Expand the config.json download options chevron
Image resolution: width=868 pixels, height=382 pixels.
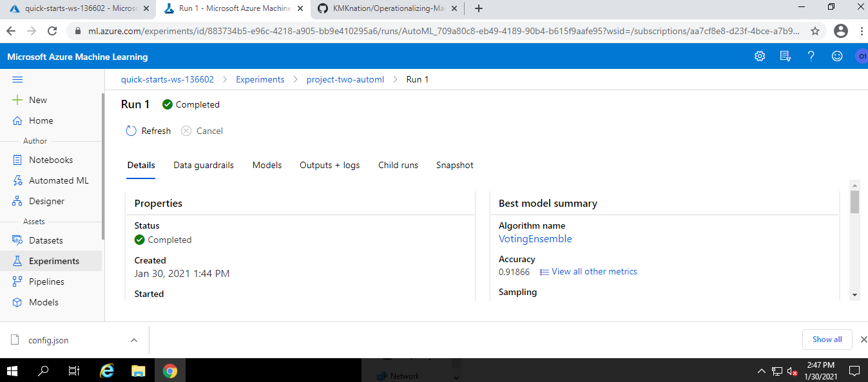134,339
